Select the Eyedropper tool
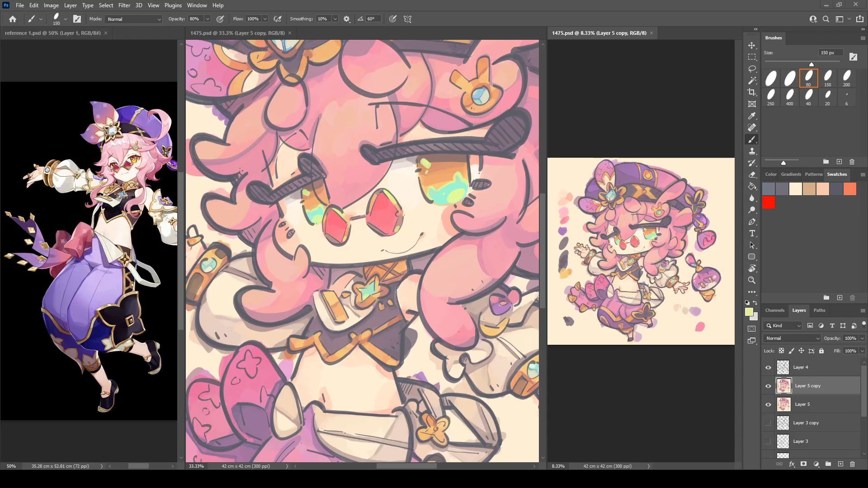Screen dimensions: 868x488 pos(752,116)
